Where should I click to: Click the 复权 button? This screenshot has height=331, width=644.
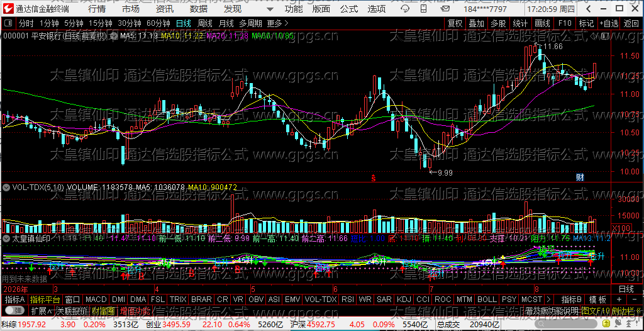[x=455, y=23]
